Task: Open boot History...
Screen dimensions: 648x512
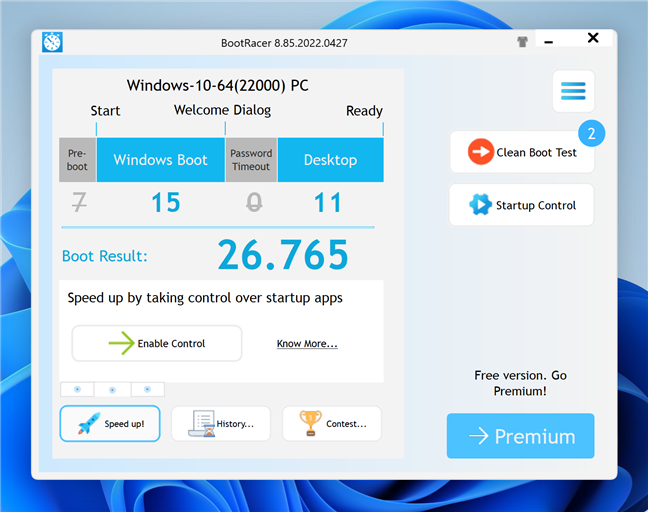Action: pos(221,424)
